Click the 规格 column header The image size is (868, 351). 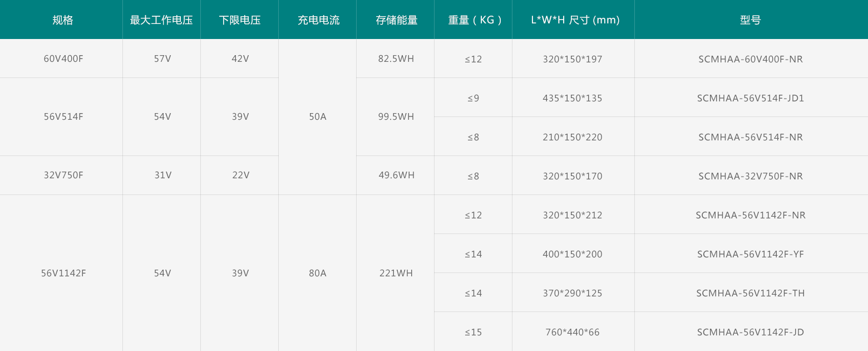point(63,20)
